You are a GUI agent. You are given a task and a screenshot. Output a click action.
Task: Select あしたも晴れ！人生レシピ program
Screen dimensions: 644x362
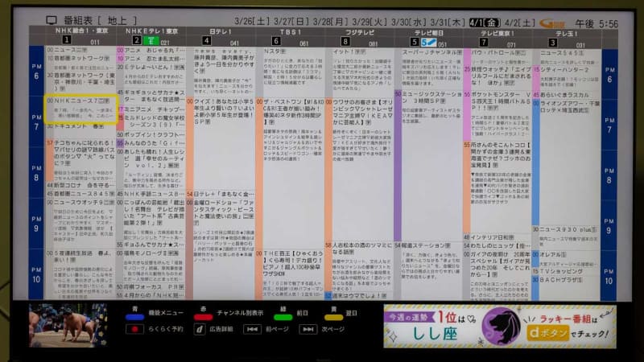(151, 169)
